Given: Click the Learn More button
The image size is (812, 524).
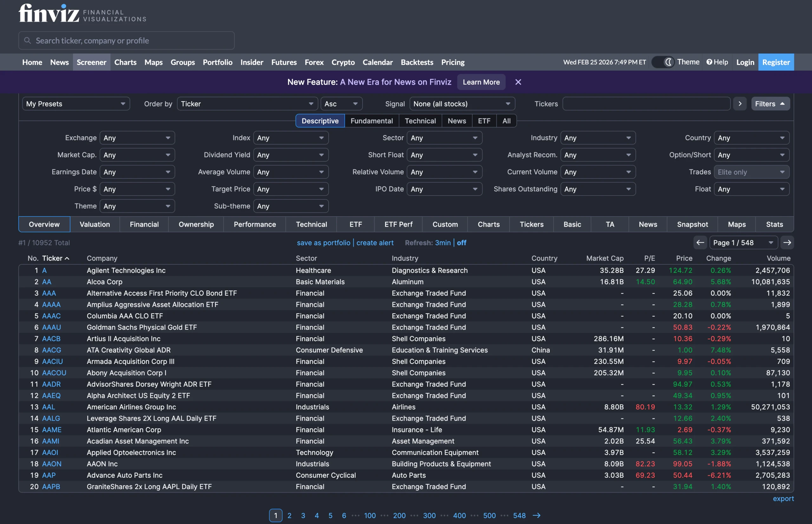Looking at the screenshot, I should click(481, 82).
